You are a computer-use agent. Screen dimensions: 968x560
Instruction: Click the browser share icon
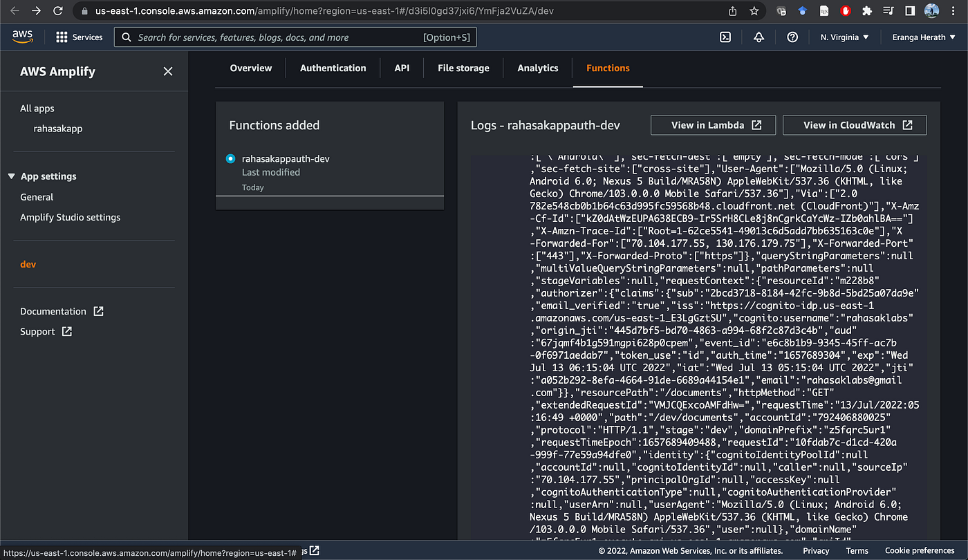(733, 11)
